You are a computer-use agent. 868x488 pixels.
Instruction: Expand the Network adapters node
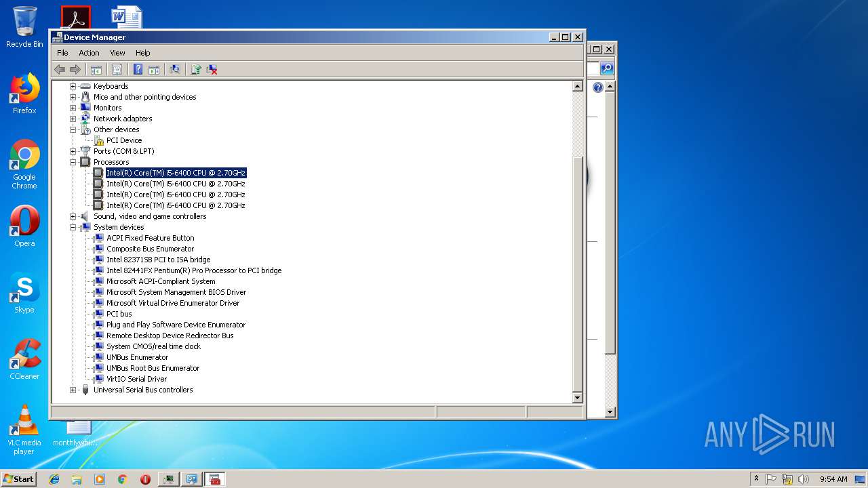[73, 119]
